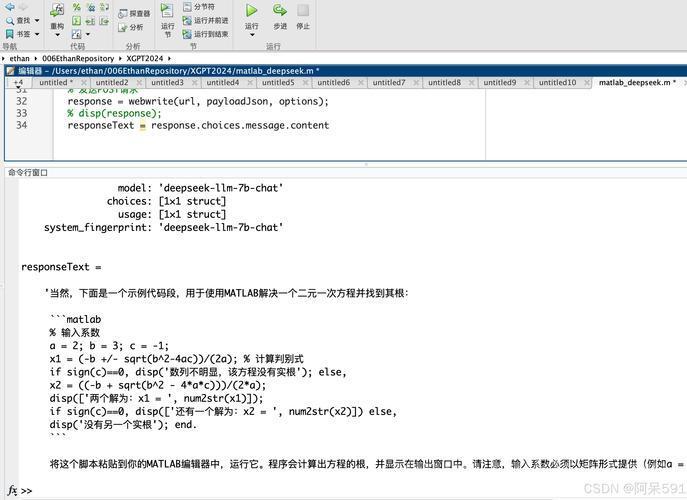Click the back navigation arrow icon
687x500 pixels.
pyautogui.click(x=9, y=7)
